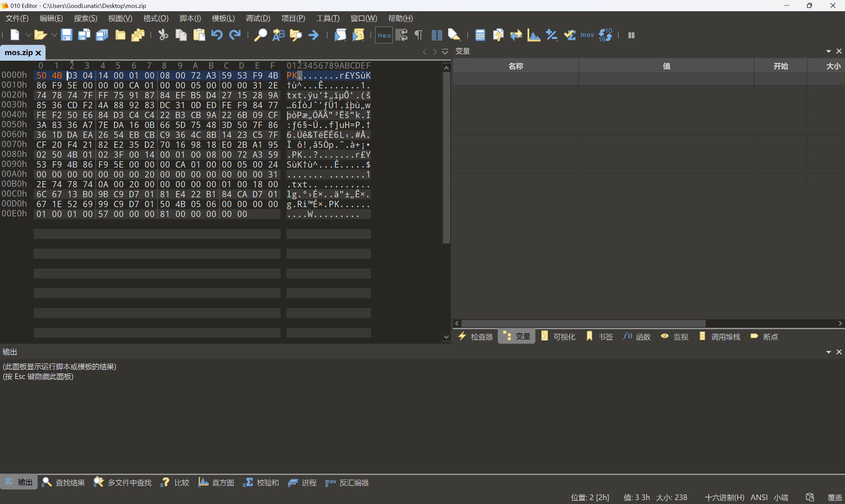The image size is (845, 504).
Task: Click the 名称 column header
Action: tap(516, 66)
